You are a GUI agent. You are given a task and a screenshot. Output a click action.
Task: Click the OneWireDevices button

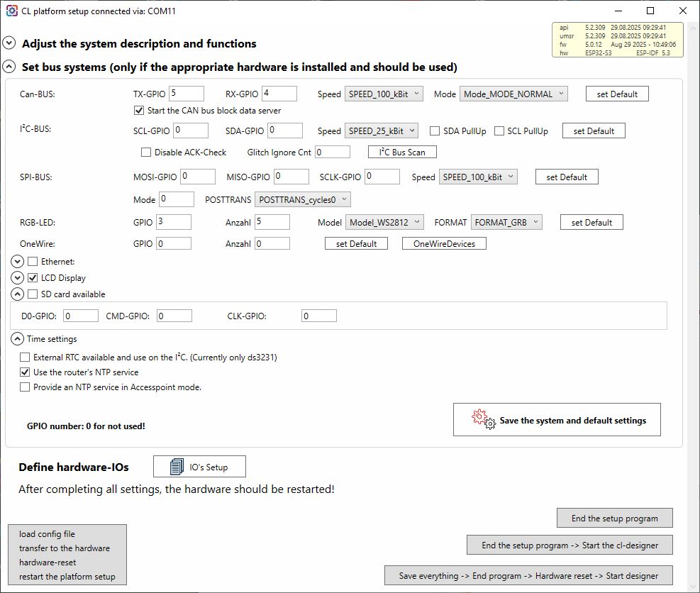(444, 244)
